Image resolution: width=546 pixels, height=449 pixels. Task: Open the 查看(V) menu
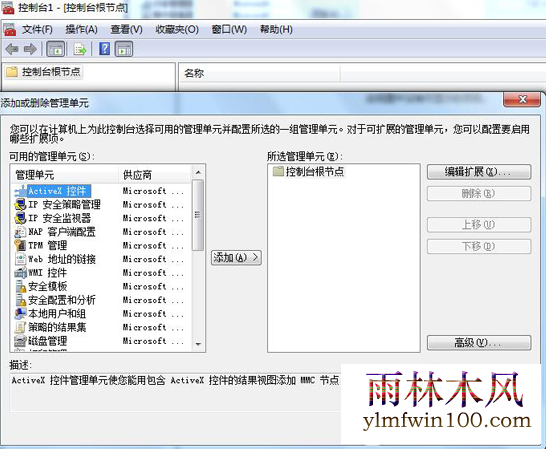click(x=126, y=30)
